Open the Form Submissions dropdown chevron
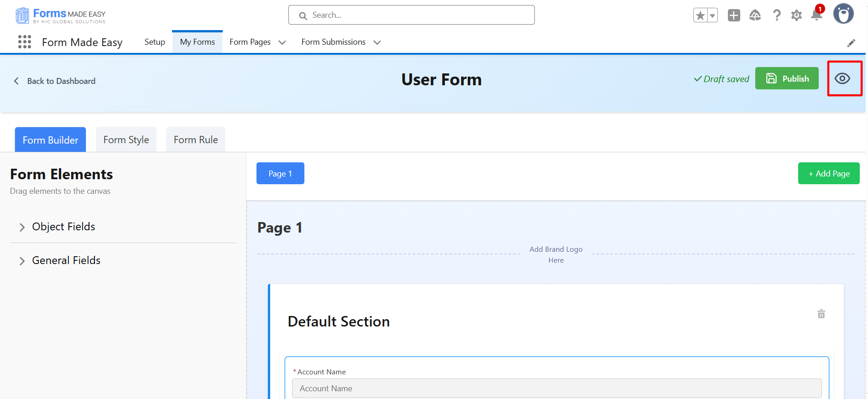868x399 pixels. click(x=377, y=42)
